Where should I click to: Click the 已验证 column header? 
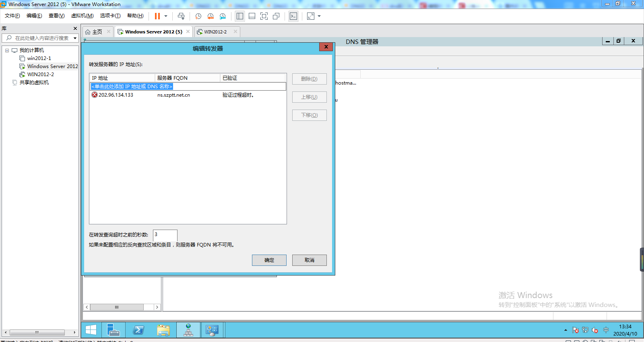point(253,78)
